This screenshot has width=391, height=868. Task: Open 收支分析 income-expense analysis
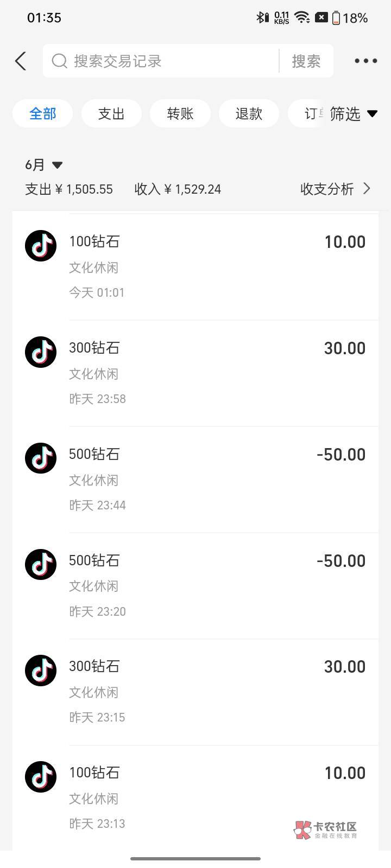click(335, 189)
